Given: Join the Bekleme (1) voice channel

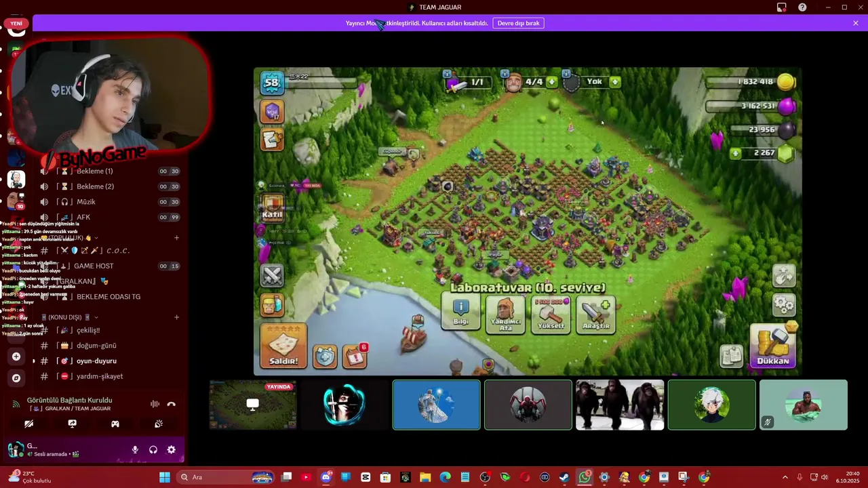Looking at the screenshot, I should pyautogui.click(x=110, y=171).
